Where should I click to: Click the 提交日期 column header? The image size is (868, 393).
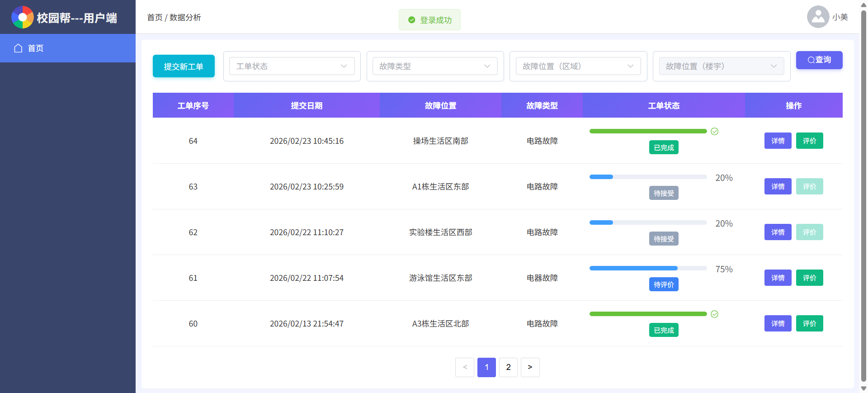(307, 105)
